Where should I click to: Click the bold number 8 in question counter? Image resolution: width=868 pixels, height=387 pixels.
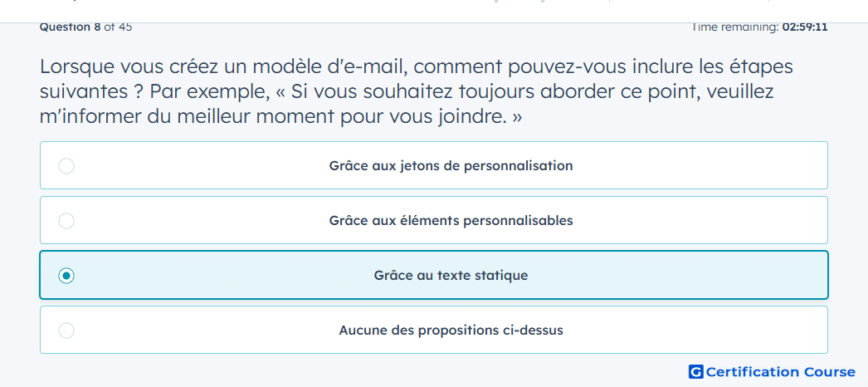coord(98,27)
